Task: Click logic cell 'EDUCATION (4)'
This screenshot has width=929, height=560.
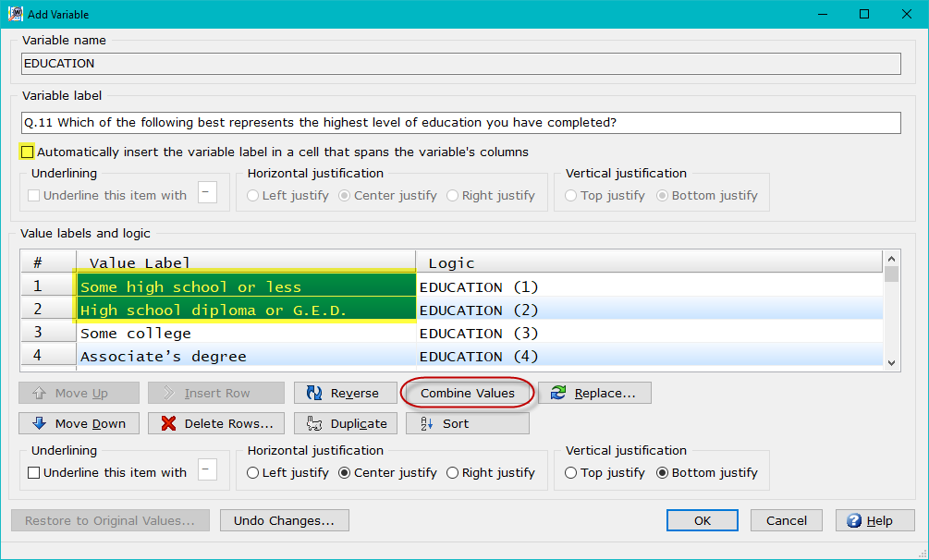Action: point(649,356)
